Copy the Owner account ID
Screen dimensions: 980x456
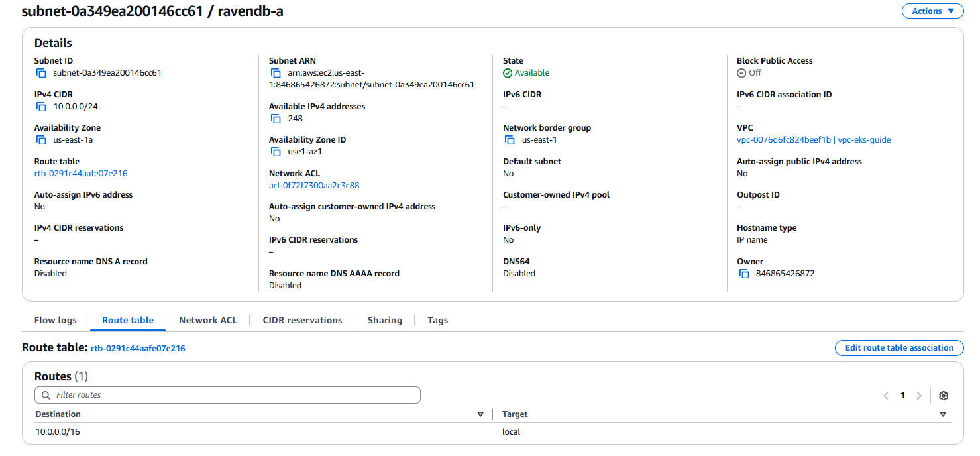point(744,274)
